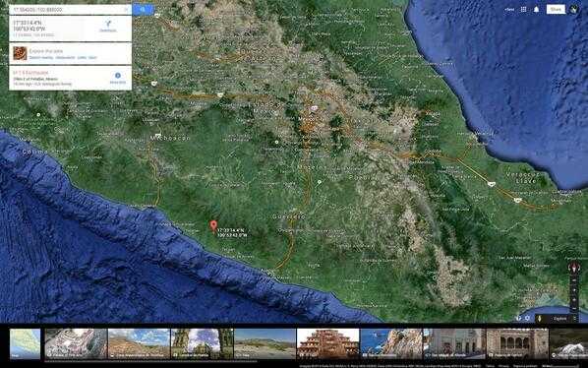
Task: Open Directions for the coordinates
Action: 108,26
